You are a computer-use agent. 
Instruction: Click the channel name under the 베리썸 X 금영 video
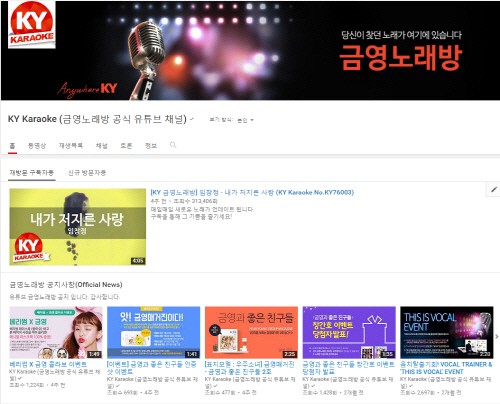click(x=55, y=375)
